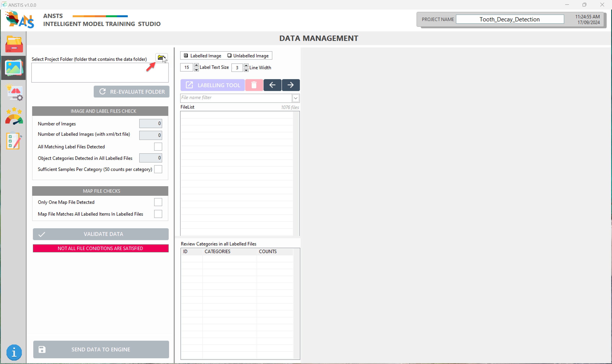Toggle the Labelled Image checkbox
This screenshot has width=612, height=364.
coord(186,55)
